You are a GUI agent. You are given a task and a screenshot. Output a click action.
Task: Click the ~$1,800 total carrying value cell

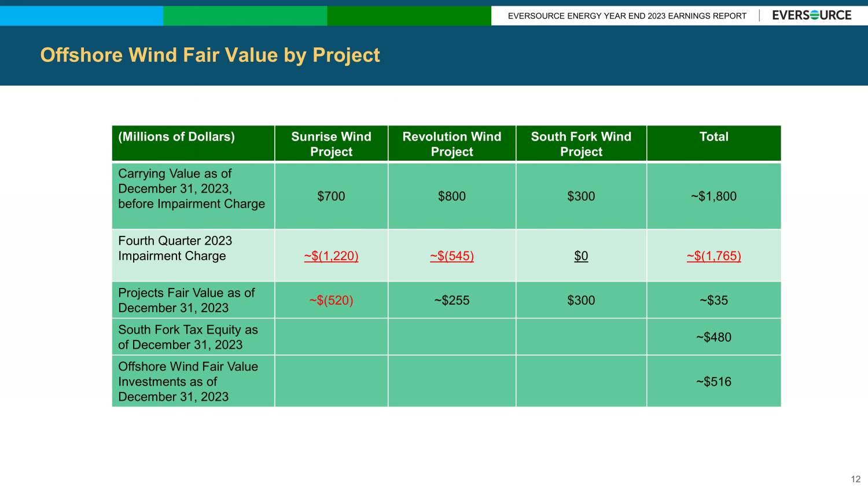click(713, 197)
